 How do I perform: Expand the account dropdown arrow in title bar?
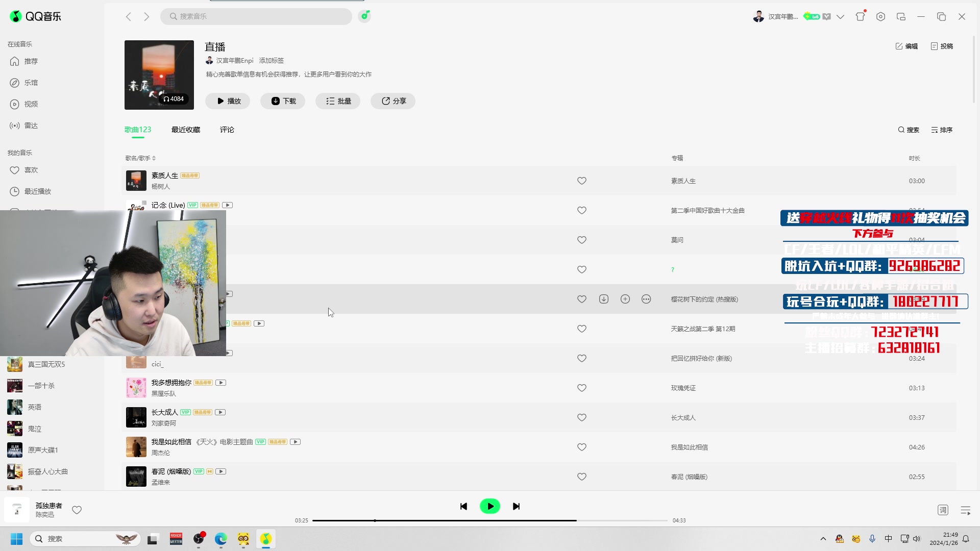point(840,17)
